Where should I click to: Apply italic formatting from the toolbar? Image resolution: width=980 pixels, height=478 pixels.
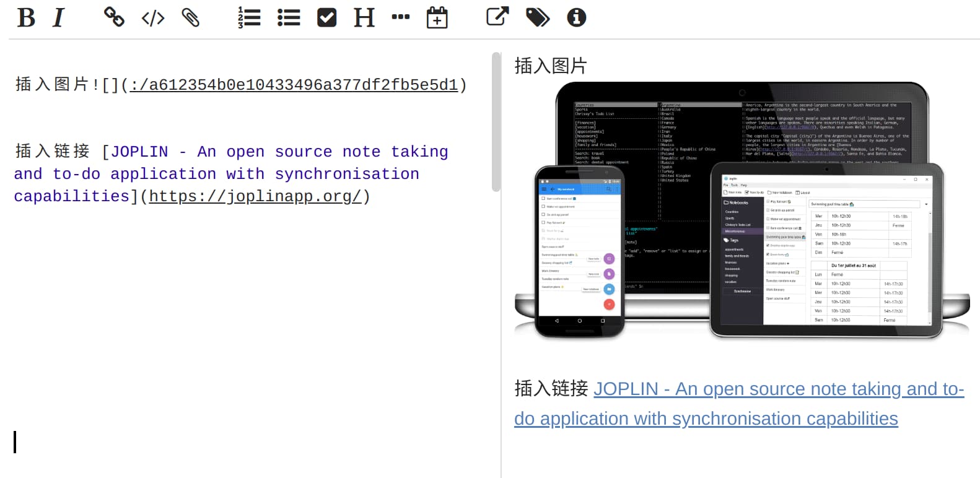click(x=59, y=18)
